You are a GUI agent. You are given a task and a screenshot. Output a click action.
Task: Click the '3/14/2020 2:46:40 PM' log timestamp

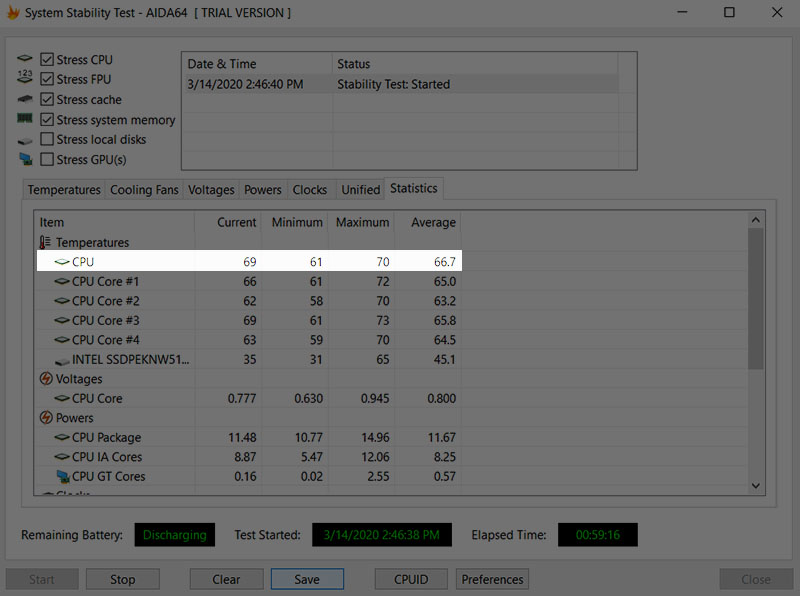(245, 84)
